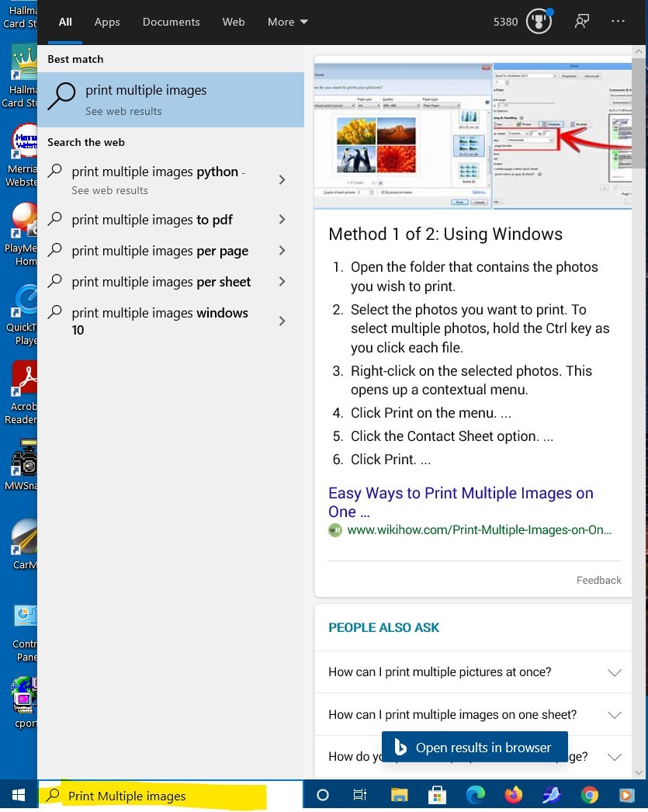Click the 'PEOPLE ALSO ASK' heading

(383, 628)
